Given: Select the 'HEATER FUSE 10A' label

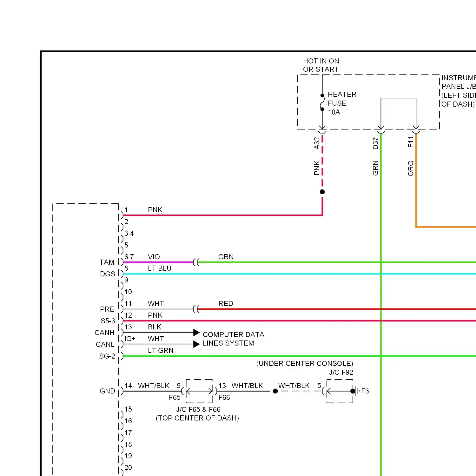Looking at the screenshot, I should coord(342,103).
